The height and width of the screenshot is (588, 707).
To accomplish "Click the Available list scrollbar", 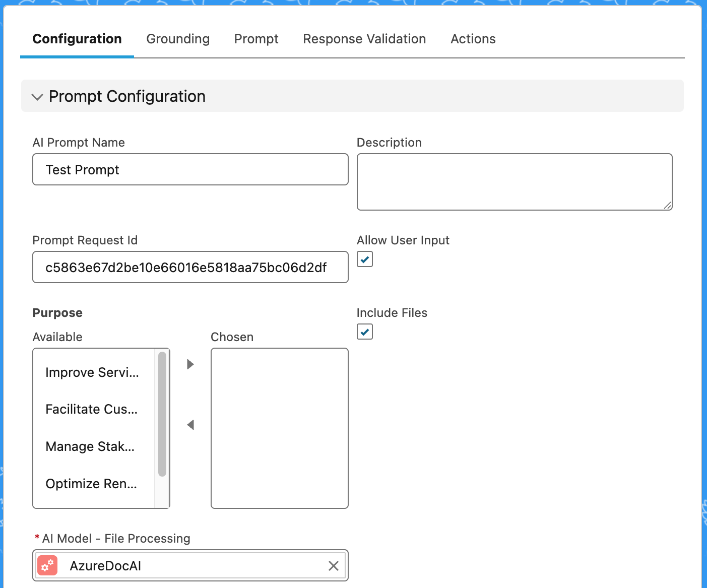I will (x=162, y=414).
